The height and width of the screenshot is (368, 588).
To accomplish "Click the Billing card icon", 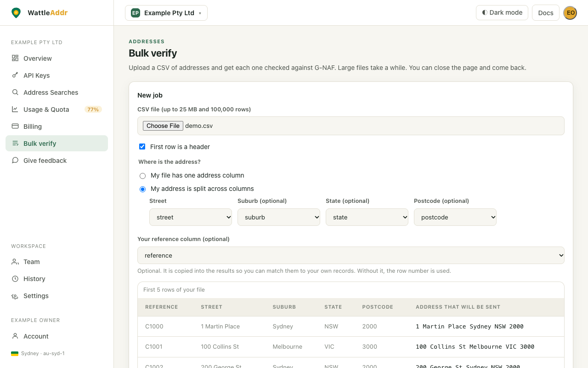I will (x=15, y=126).
